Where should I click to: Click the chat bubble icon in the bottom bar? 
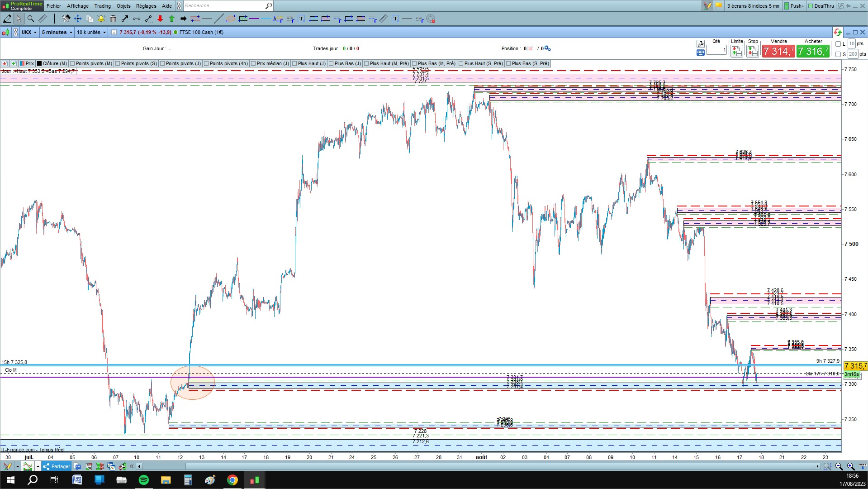(x=78, y=466)
